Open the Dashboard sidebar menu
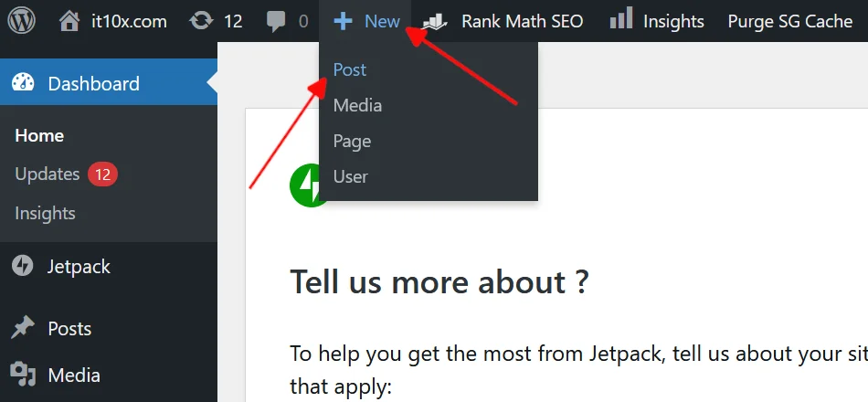Image resolution: width=868 pixels, height=402 pixels. click(x=93, y=83)
